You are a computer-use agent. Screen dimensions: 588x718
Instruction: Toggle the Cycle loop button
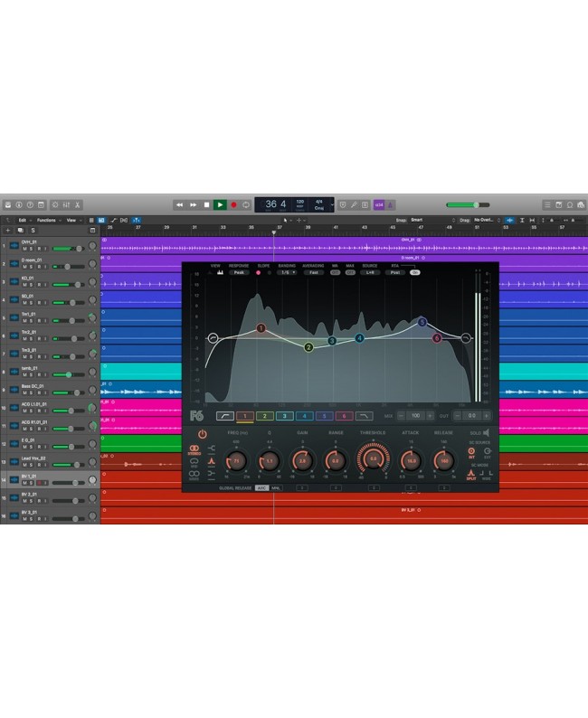pyautogui.click(x=246, y=204)
